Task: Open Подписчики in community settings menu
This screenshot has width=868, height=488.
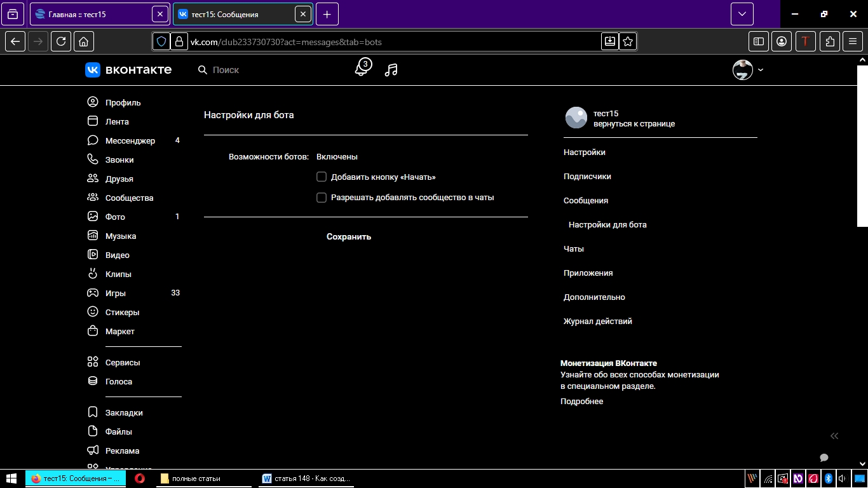Action: point(587,176)
